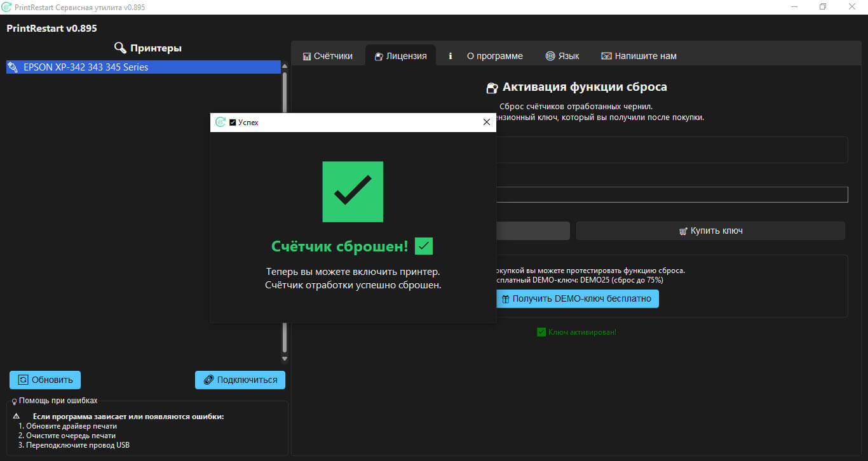Click the PrintRestart icon in window title bar
Screen dimensions: 868x461
pos(6,6)
